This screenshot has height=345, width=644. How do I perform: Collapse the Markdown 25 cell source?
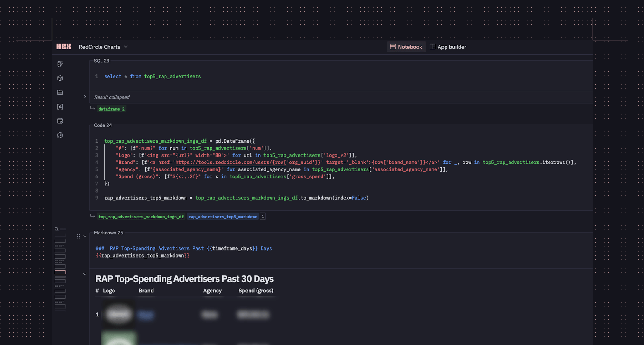pos(85,236)
